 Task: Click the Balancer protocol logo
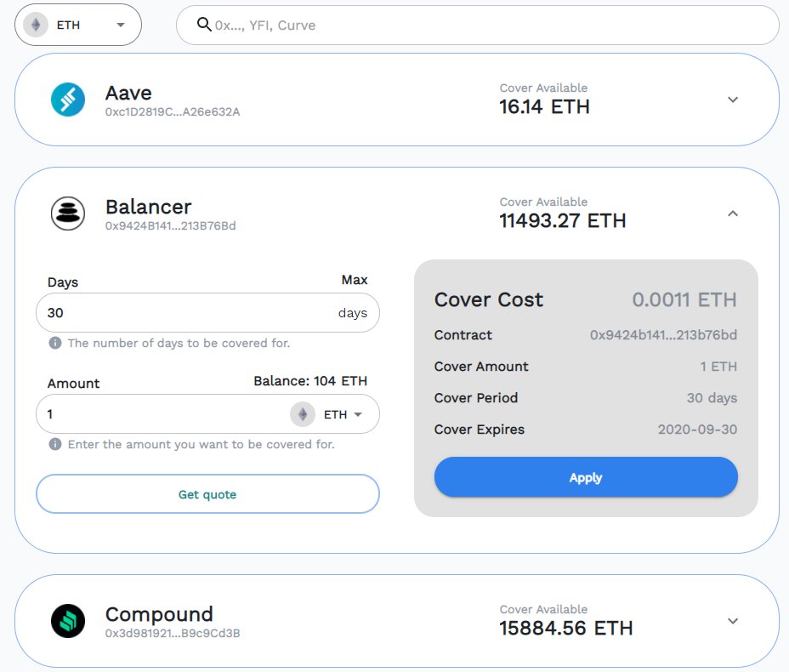coord(68,214)
